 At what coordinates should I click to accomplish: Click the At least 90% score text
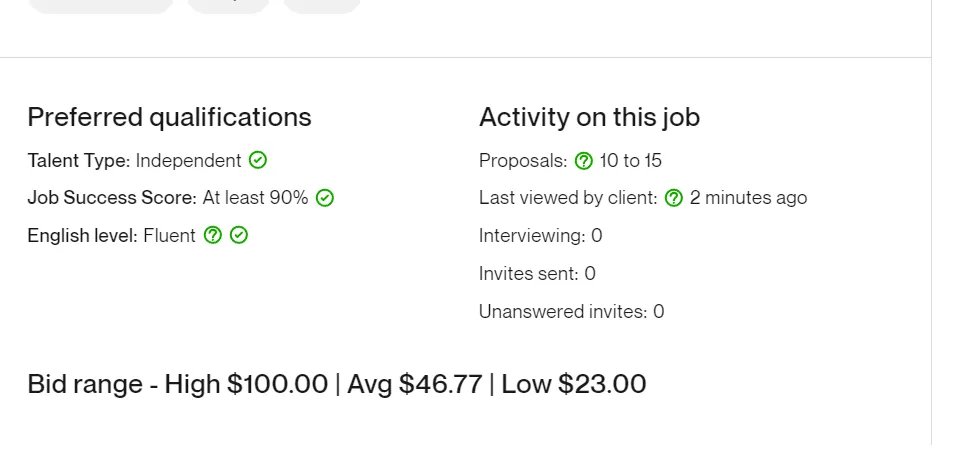(255, 198)
